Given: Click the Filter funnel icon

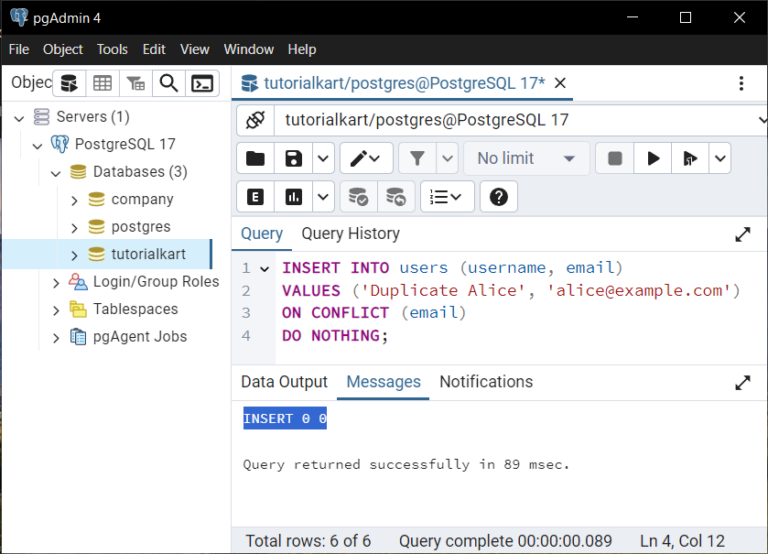Looking at the screenshot, I should (x=417, y=158).
